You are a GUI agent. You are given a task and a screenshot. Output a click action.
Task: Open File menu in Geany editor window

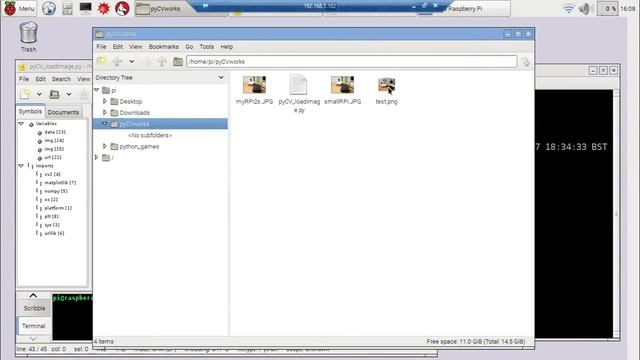pos(24,79)
